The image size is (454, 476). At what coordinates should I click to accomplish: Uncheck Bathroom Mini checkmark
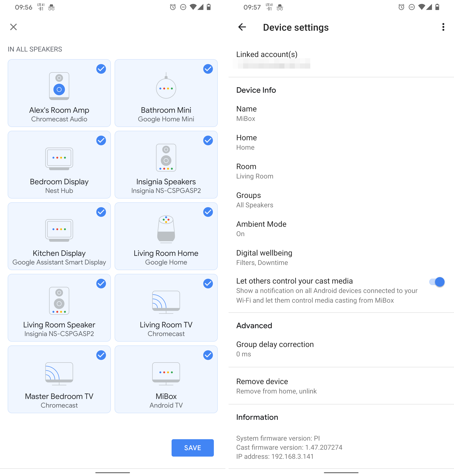click(x=208, y=69)
